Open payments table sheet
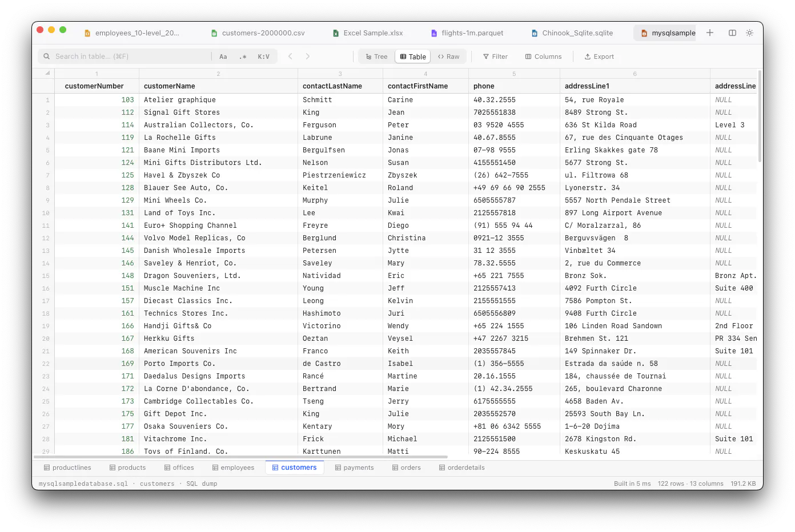The width and height of the screenshot is (795, 532). pyautogui.click(x=354, y=467)
